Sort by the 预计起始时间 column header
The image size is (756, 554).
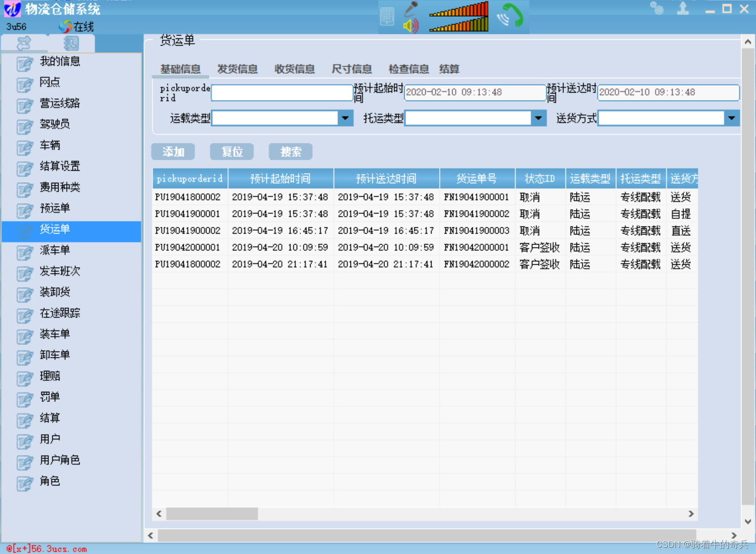click(281, 178)
